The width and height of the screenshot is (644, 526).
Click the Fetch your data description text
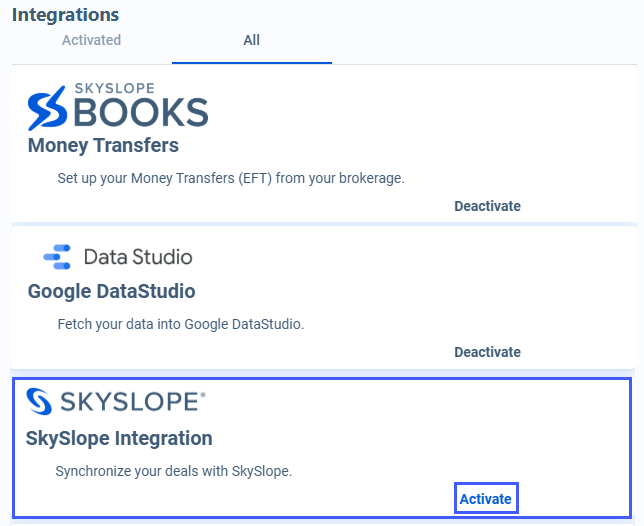181,324
